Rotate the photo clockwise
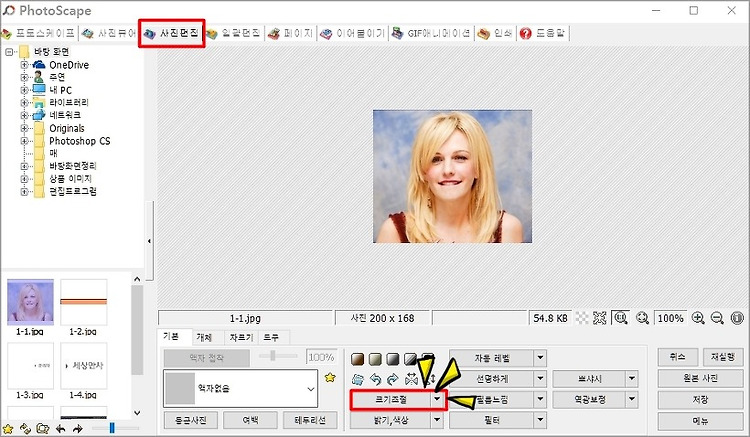Viewport: 750px width, 437px height. pos(393,380)
